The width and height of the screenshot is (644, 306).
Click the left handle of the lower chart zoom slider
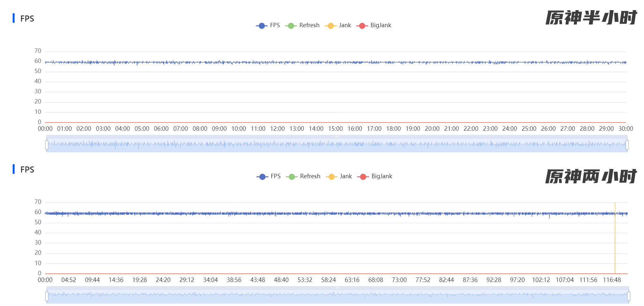(47, 296)
